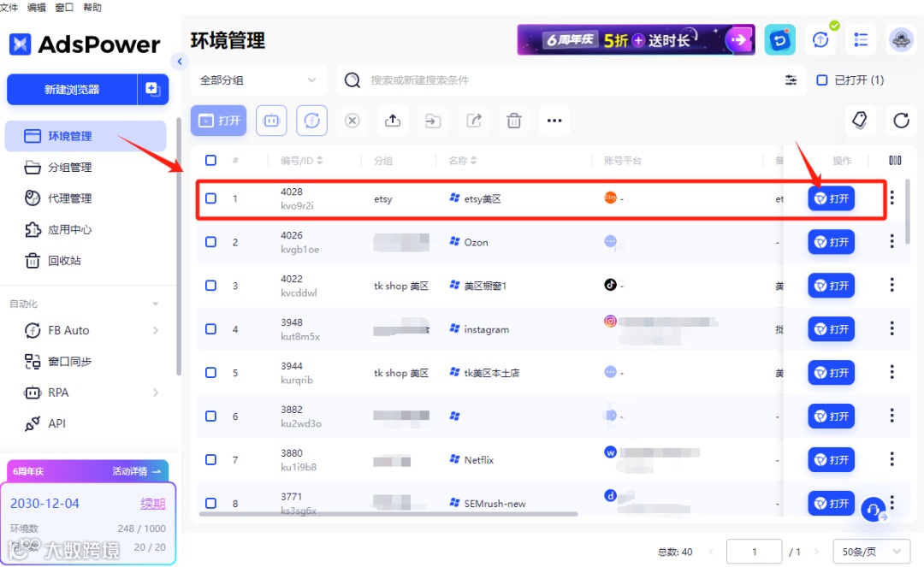Click the refresh fingerprint toolbar icon
924x567 pixels.
click(311, 121)
